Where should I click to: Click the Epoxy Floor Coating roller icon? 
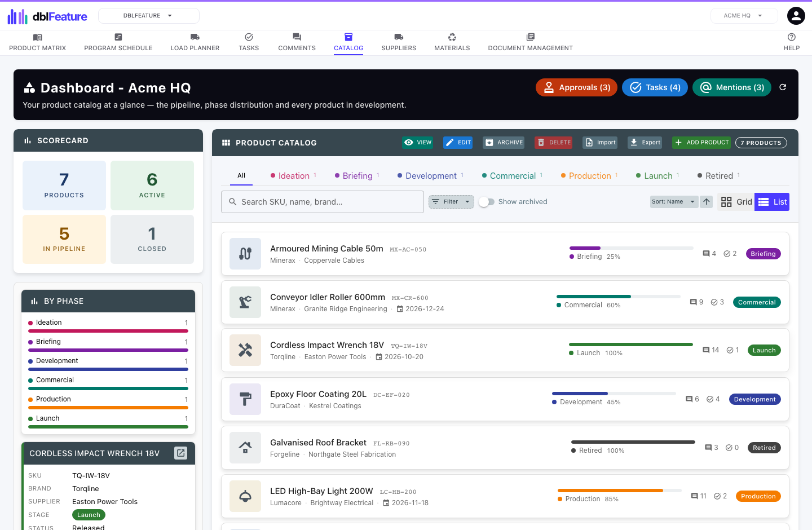click(x=245, y=399)
